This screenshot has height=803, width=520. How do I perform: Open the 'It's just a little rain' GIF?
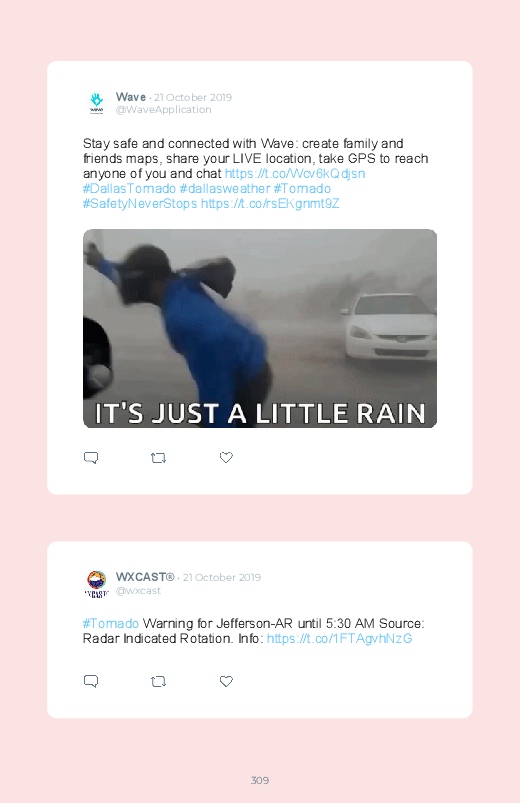point(260,328)
